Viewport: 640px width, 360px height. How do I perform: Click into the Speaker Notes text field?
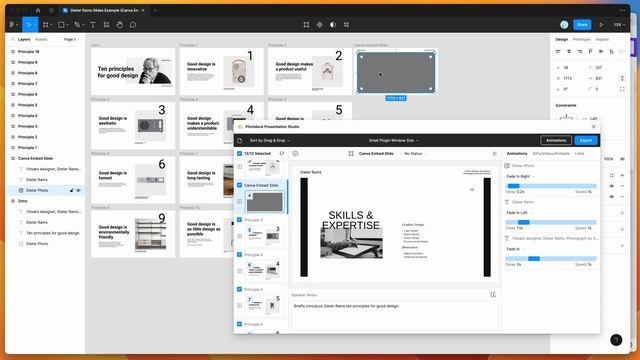click(x=394, y=315)
